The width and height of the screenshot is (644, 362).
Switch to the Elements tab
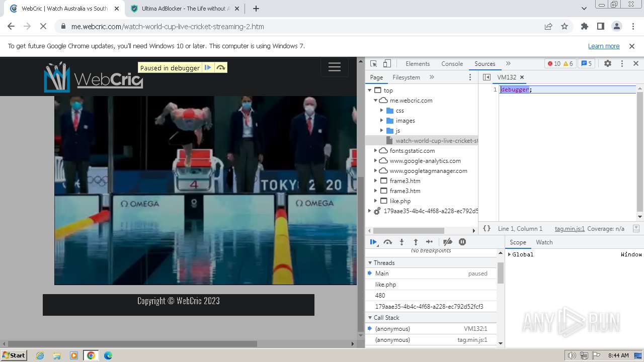[418, 64]
